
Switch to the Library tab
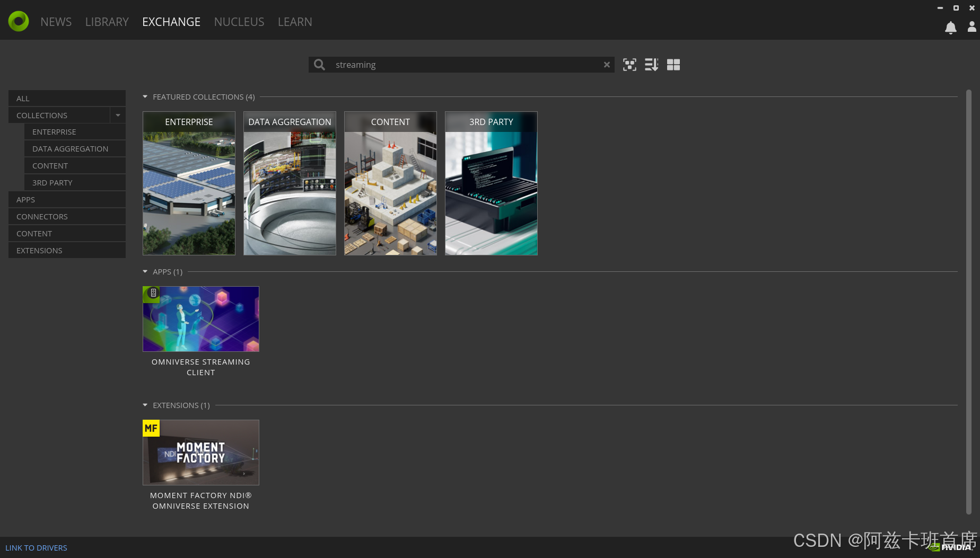(x=107, y=22)
